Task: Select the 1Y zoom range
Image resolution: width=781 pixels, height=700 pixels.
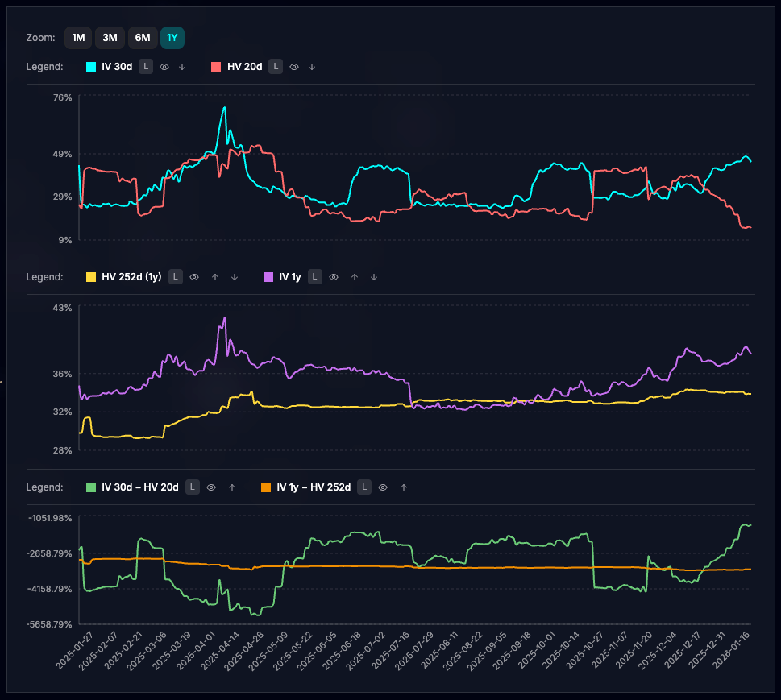Action: click(x=172, y=38)
